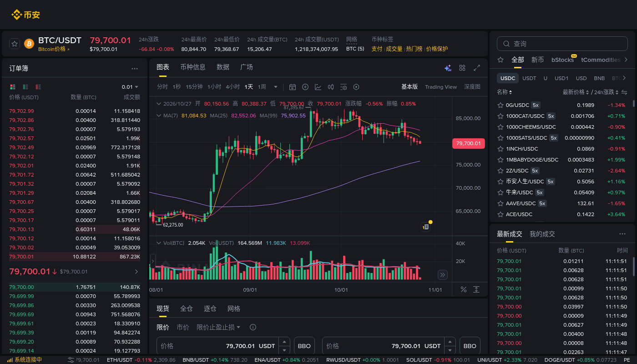637x364 pixels.
Task: Show both buy and sell orders view
Action: (x=12, y=87)
